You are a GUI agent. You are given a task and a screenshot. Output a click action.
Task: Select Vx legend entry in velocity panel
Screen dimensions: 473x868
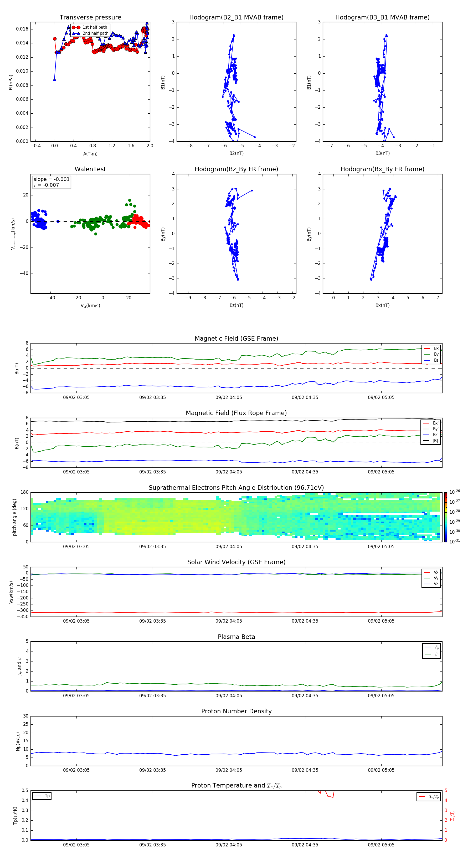[431, 572]
